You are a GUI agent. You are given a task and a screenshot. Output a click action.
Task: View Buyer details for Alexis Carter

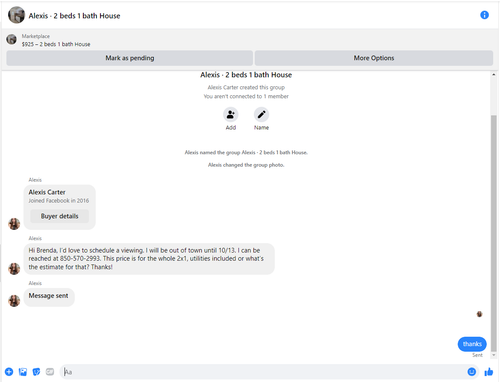click(59, 216)
